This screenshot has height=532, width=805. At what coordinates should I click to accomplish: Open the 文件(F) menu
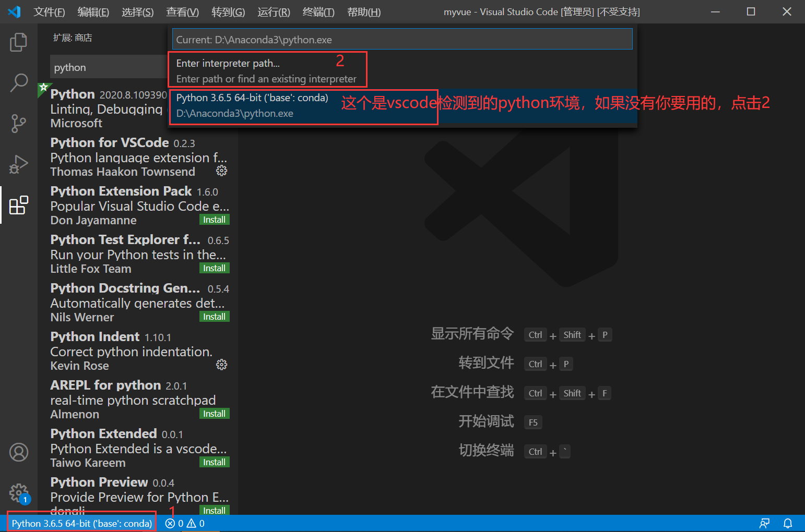pyautogui.click(x=50, y=12)
